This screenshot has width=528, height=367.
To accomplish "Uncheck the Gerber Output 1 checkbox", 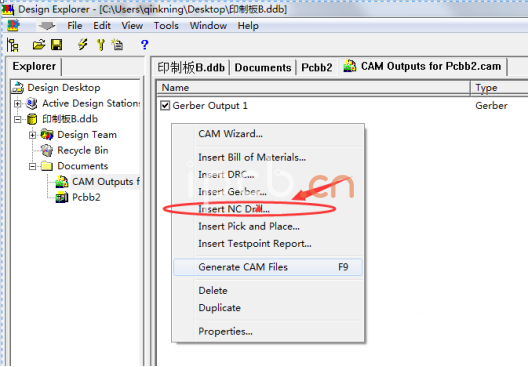I will coord(165,106).
